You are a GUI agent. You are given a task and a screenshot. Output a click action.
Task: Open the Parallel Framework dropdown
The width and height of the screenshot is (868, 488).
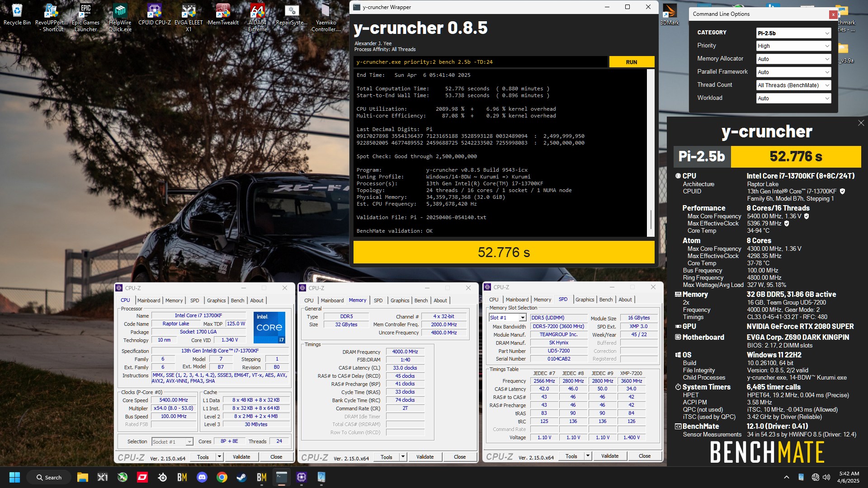[x=793, y=72]
